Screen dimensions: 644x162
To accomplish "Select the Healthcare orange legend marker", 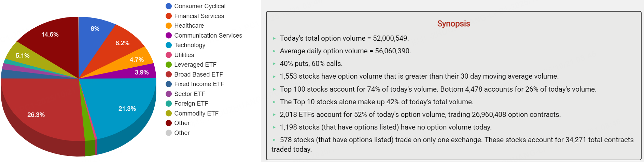I will (x=169, y=26).
